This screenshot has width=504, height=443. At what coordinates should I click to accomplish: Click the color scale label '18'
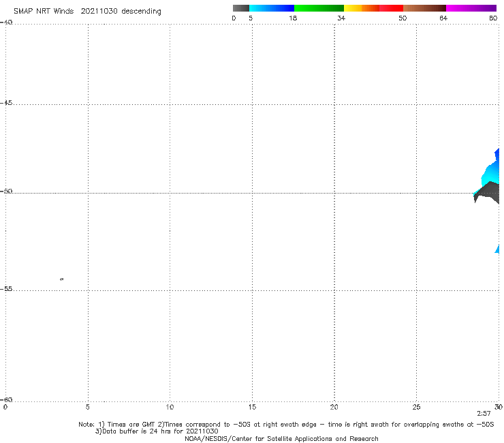[293, 18]
